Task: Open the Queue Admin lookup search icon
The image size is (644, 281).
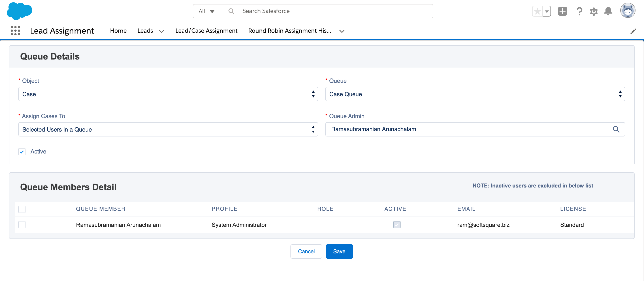Action: pos(616,129)
